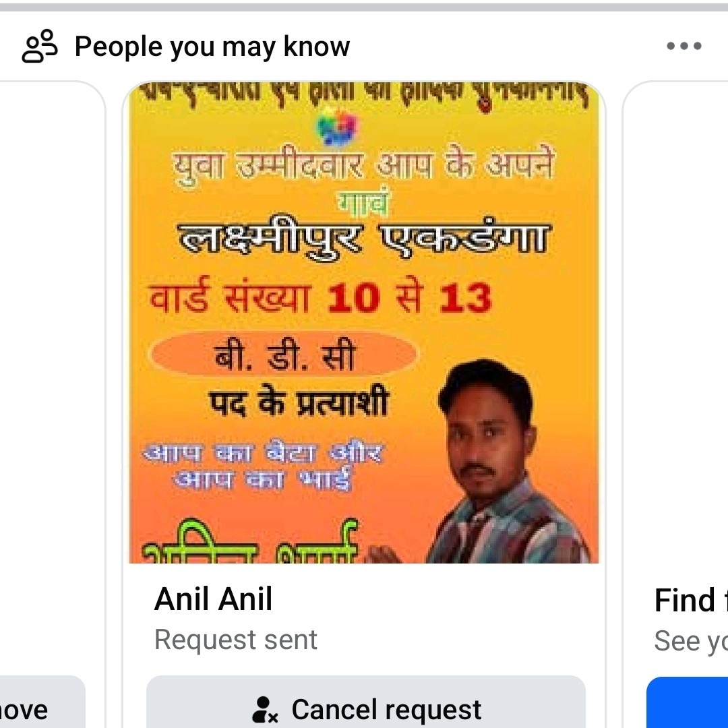Open the three-dot options menu
728x728 pixels.
[684, 46]
